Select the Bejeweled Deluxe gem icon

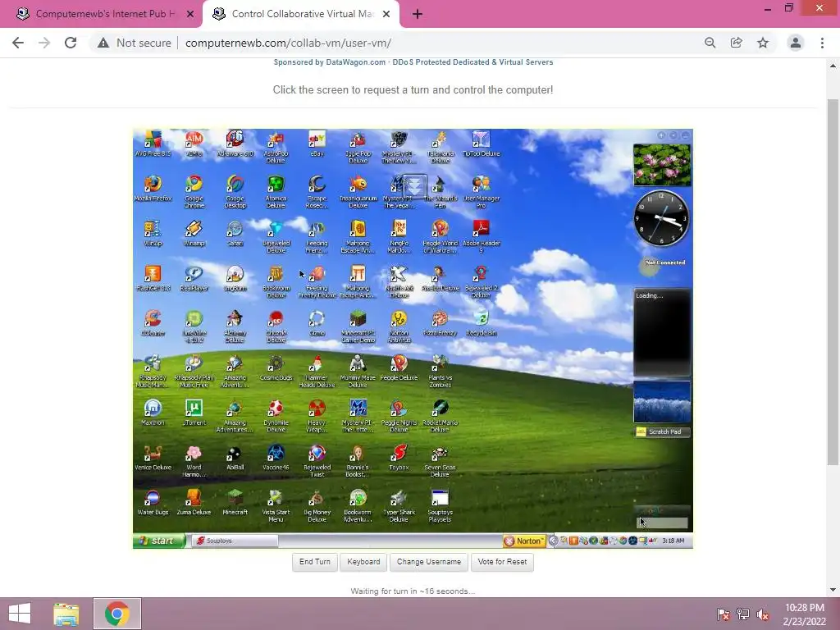(x=276, y=236)
